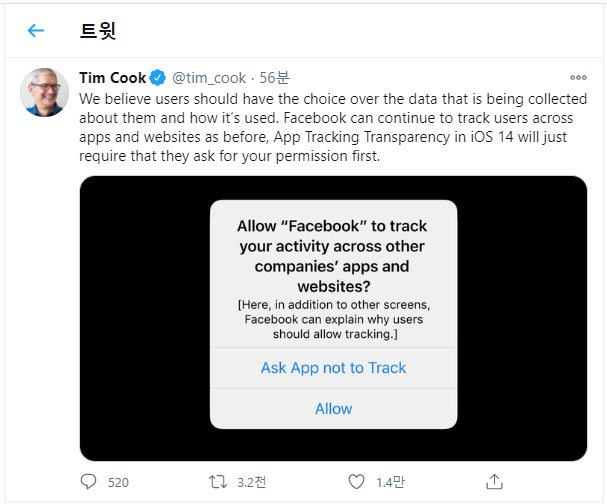Click the tweet's body text
607x504 pixels.
point(330,128)
